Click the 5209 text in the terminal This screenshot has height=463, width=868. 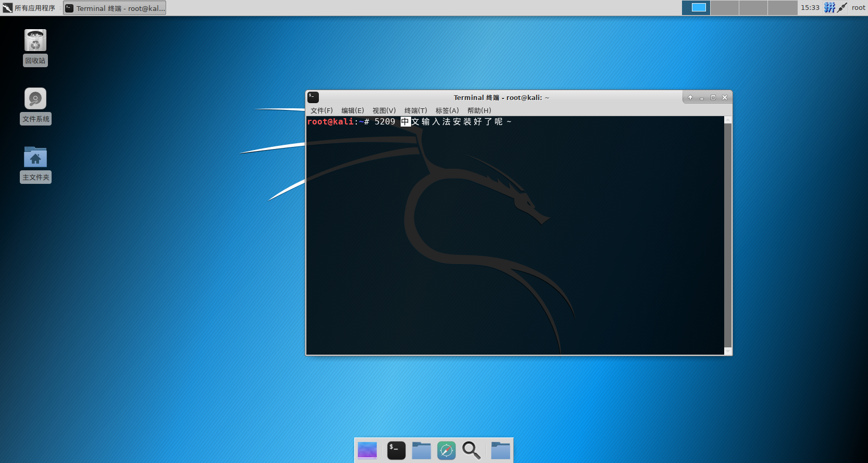[385, 122]
